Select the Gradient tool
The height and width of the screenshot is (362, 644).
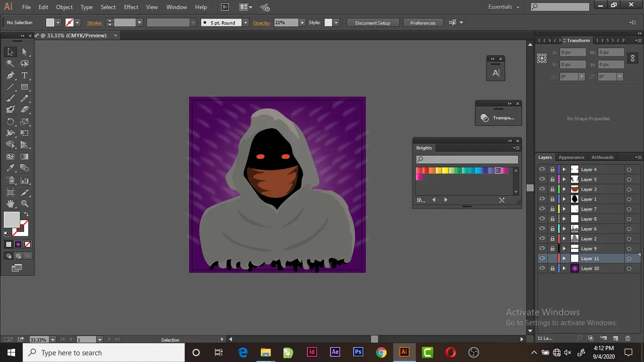tap(25, 156)
